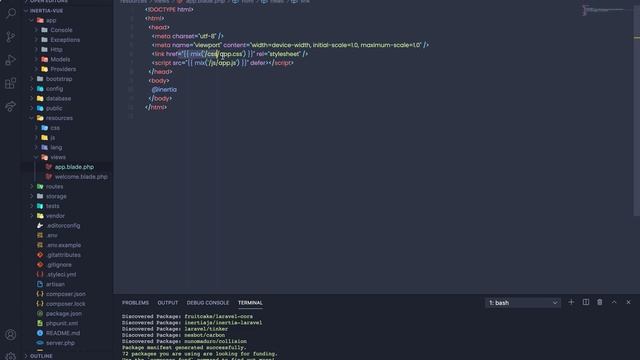Click the stylesheet rel attribute value
This screenshot has width=640, height=360.
click(x=283, y=54)
